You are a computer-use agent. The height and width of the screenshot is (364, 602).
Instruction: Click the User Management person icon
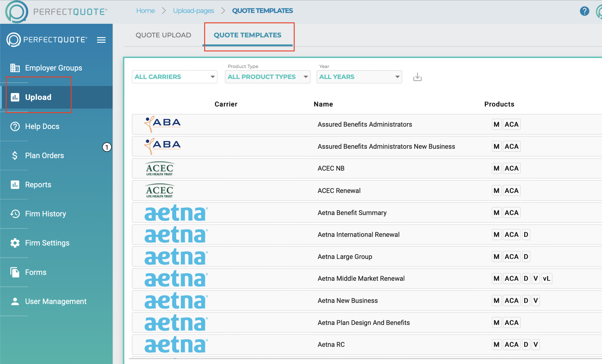tap(15, 301)
